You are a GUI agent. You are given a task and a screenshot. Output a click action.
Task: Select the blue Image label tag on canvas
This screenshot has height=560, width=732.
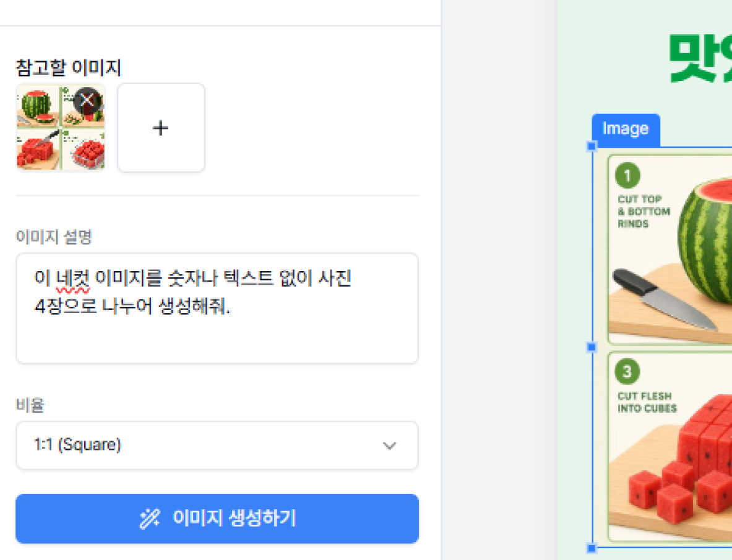coord(626,129)
